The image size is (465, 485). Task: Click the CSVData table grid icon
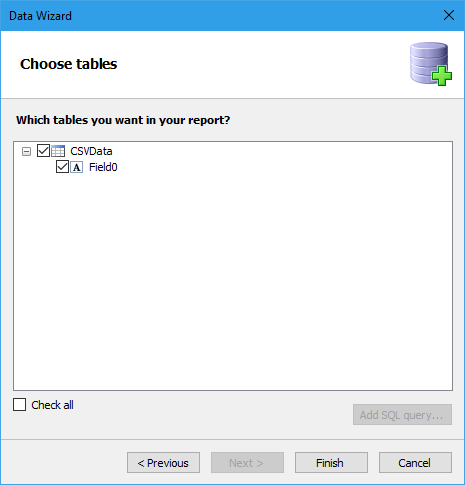pyautogui.click(x=58, y=151)
